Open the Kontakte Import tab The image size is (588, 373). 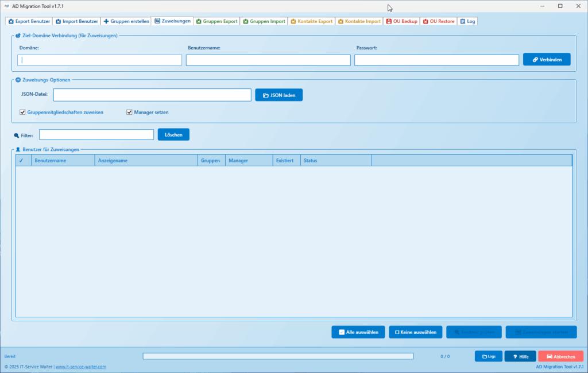(359, 21)
